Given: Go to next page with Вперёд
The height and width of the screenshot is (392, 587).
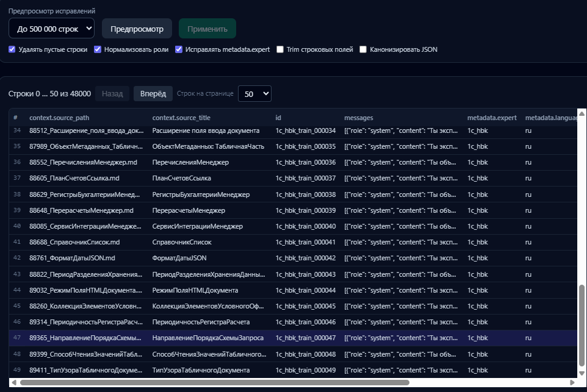Looking at the screenshot, I should click(153, 93).
